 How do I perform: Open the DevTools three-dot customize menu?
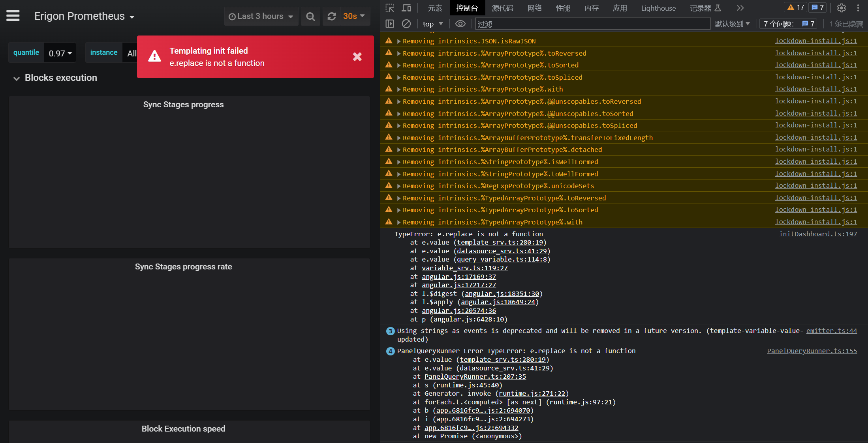(x=858, y=8)
